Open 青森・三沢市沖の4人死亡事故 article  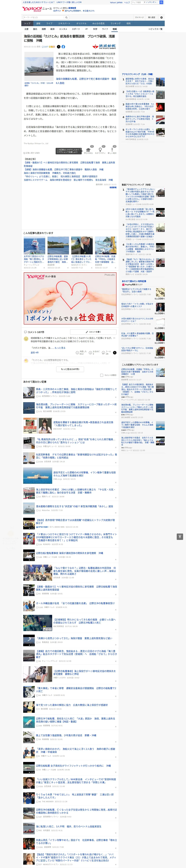click(76, 391)
